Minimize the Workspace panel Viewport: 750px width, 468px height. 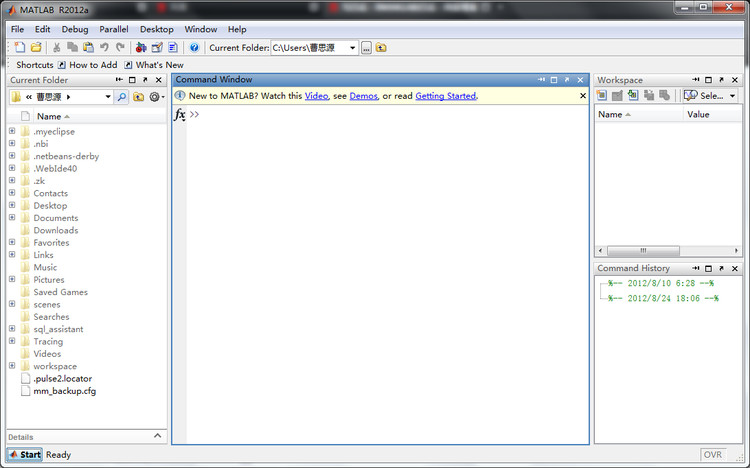(695, 80)
